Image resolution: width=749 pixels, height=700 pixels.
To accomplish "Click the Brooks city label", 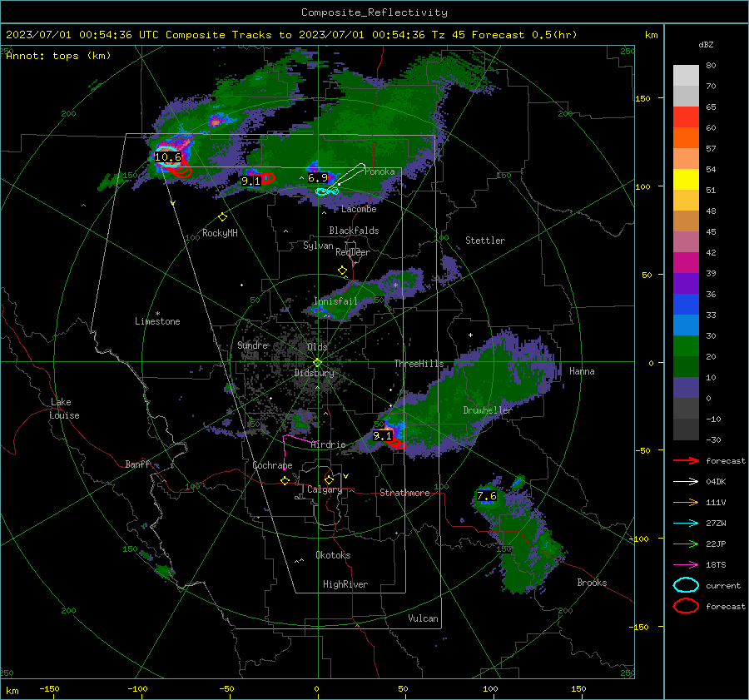I will tap(592, 583).
